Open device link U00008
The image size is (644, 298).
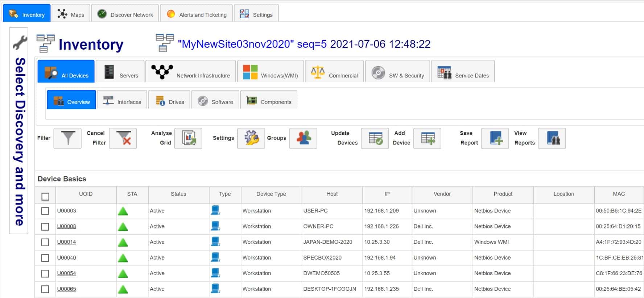66,226
